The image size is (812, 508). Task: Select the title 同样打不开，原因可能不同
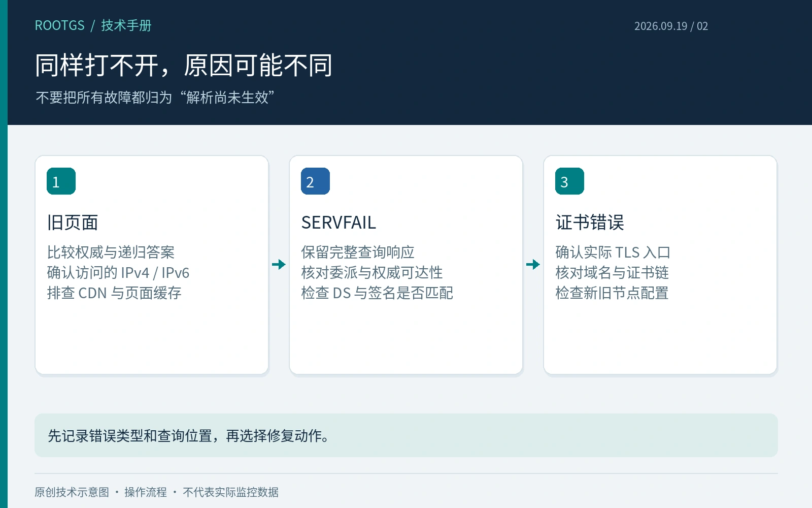coord(184,66)
